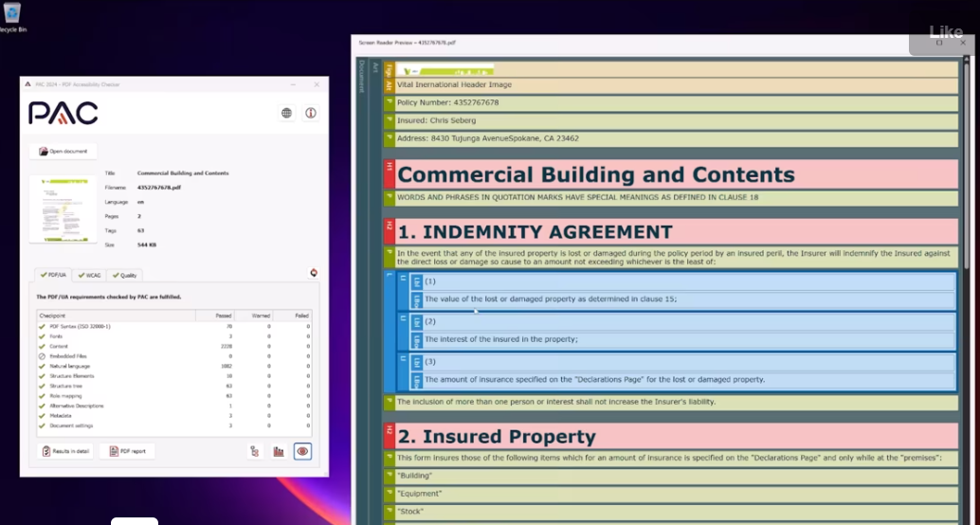Open the document statistics chart icon
Image resolution: width=980 pixels, height=525 pixels.
[279, 451]
